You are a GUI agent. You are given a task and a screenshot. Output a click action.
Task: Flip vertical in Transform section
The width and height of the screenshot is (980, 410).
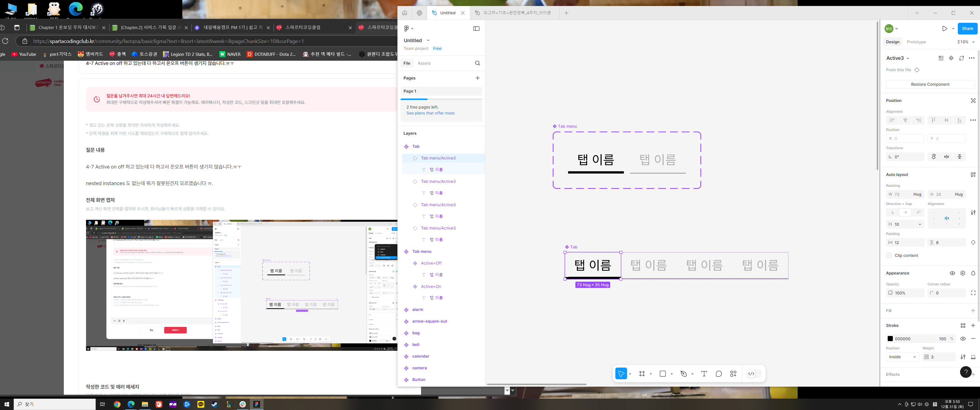pyautogui.click(x=959, y=157)
